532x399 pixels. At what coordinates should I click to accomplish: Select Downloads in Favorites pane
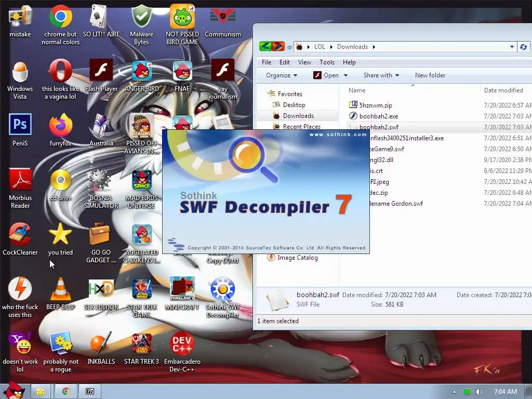point(298,116)
